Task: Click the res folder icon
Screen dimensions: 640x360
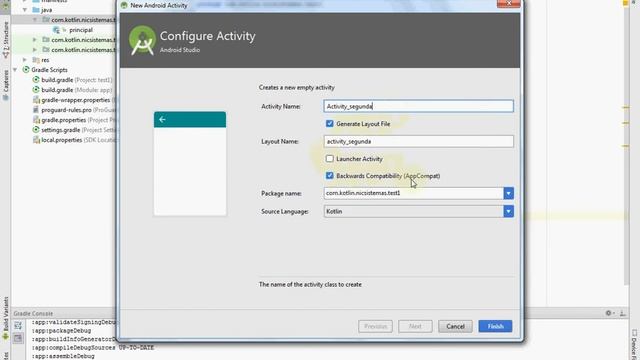Action: (x=36, y=60)
